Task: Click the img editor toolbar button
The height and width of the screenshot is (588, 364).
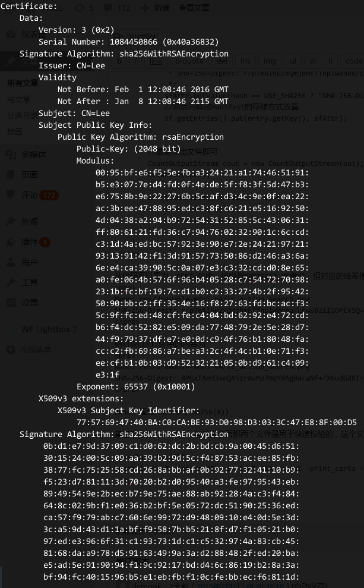Action: (x=270, y=61)
